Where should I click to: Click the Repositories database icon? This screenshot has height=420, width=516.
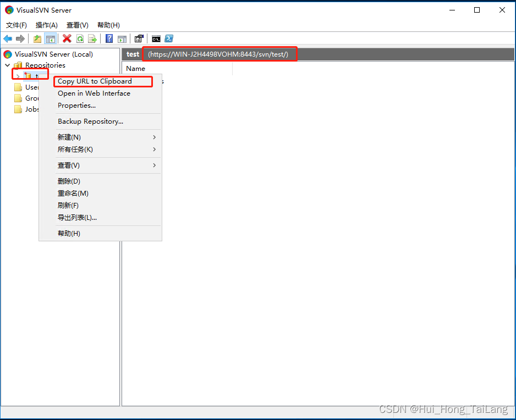18,65
